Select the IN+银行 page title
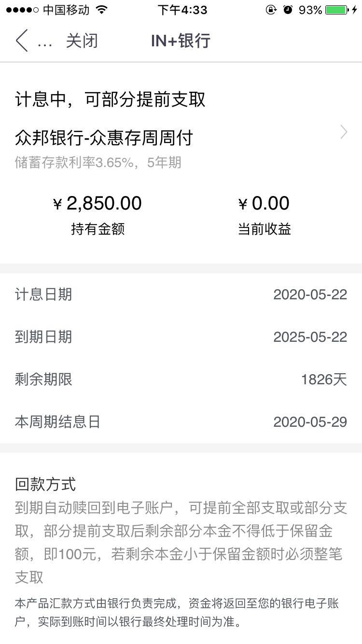 pyautogui.click(x=181, y=41)
